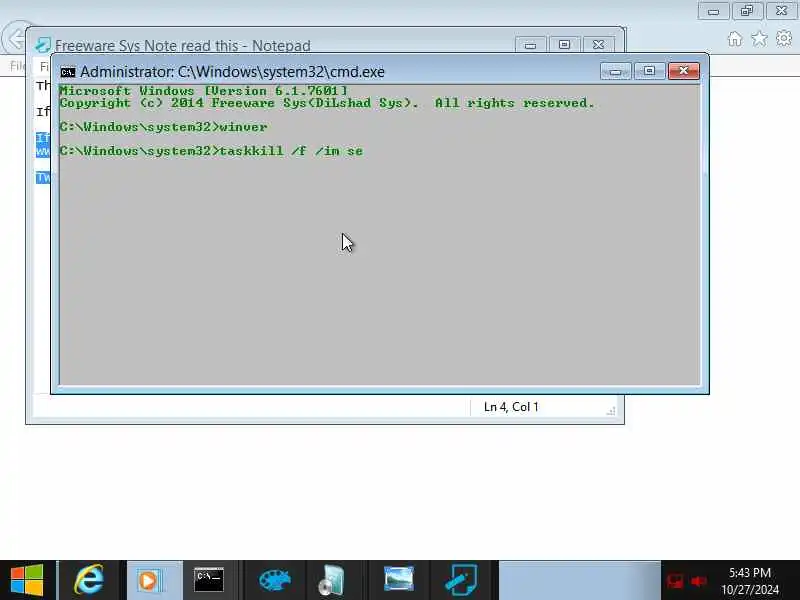Open the disc installer taskbar icon

332,580
